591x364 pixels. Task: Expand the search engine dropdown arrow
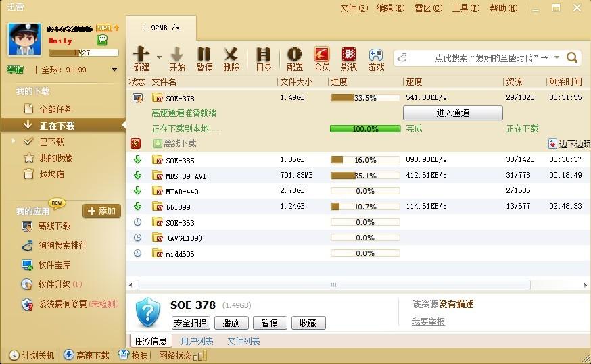coord(557,57)
